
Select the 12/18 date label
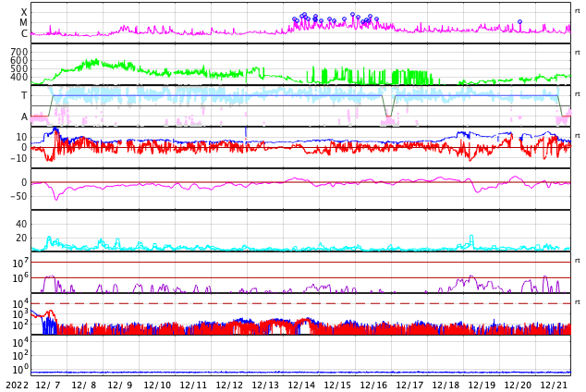[445, 386]
